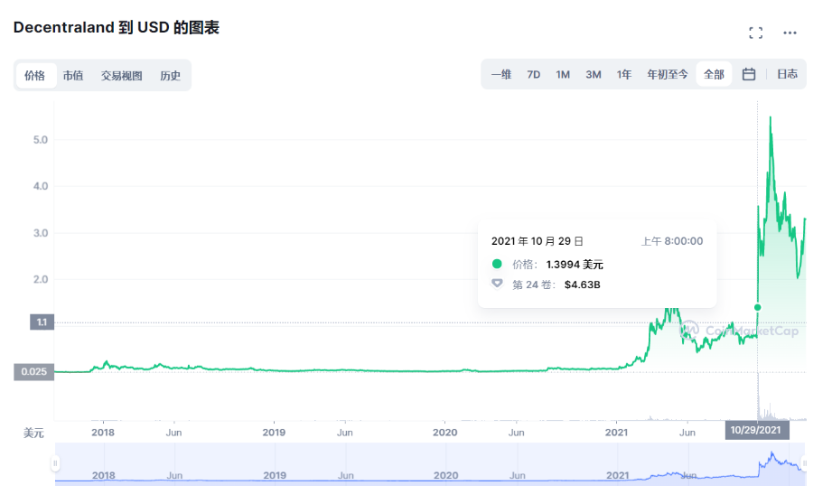Click the 5.0 y-axis label
Viewport: 832px width, 504px height.
coord(41,140)
